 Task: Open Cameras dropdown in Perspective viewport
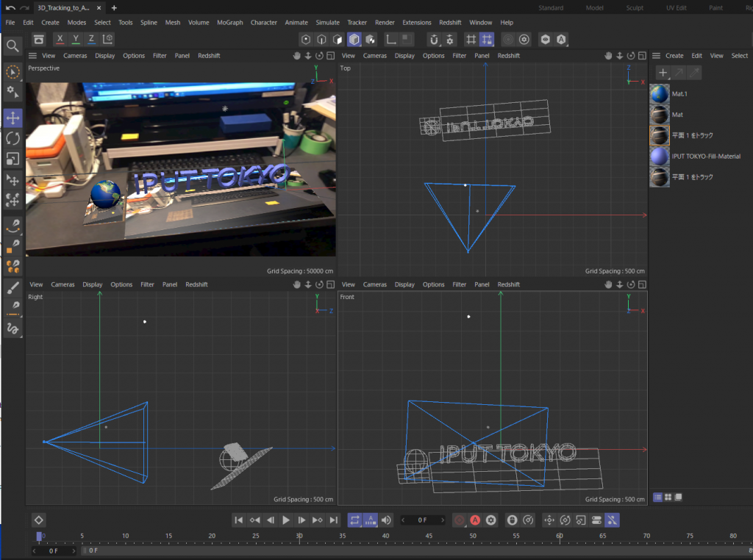(75, 56)
